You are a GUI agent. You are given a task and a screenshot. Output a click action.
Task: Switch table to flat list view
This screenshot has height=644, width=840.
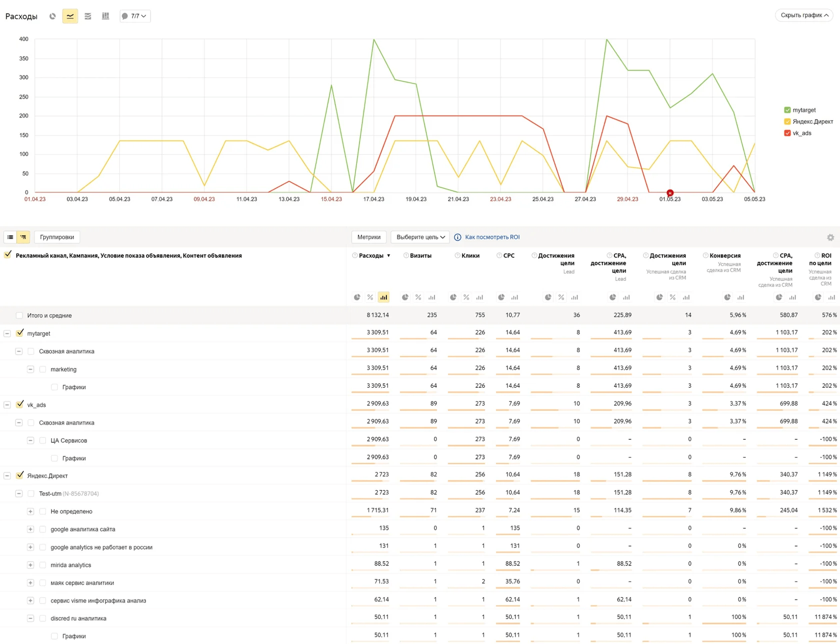[10, 237]
